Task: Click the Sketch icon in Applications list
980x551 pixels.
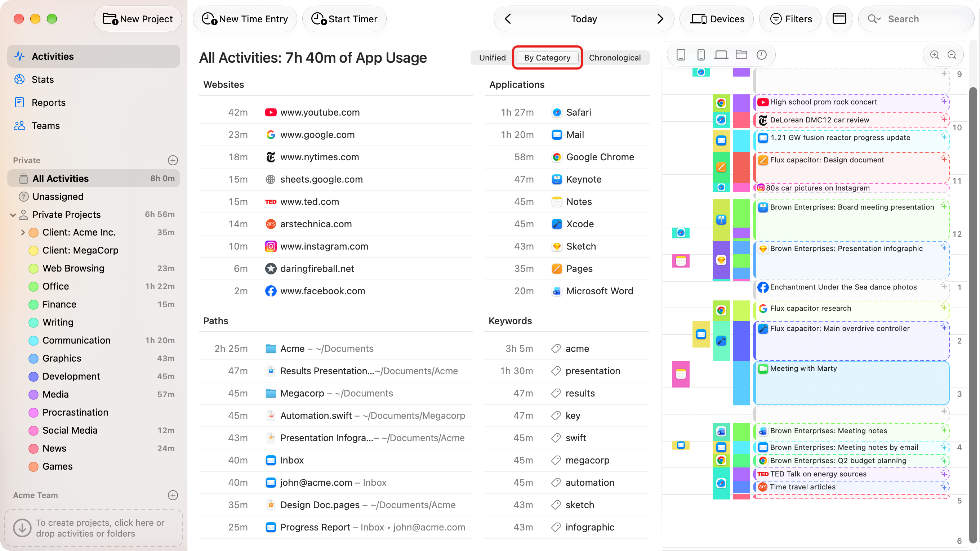Action: pos(557,246)
